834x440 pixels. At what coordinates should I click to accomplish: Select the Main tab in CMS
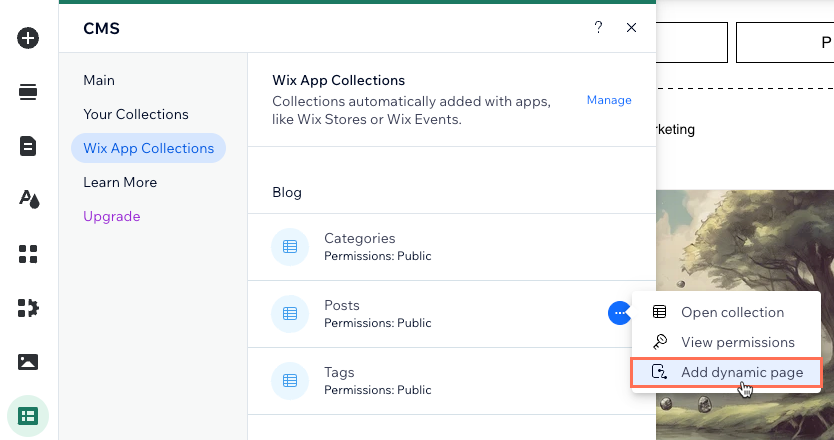click(99, 80)
